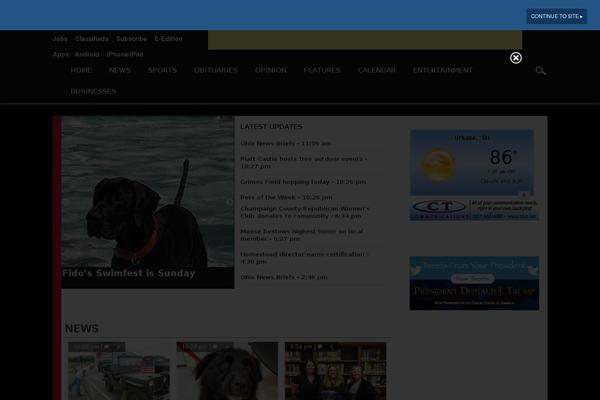Image resolution: width=600 pixels, height=400 pixels.
Task: Advance the slideshow with the right arrow
Action: (x=229, y=202)
